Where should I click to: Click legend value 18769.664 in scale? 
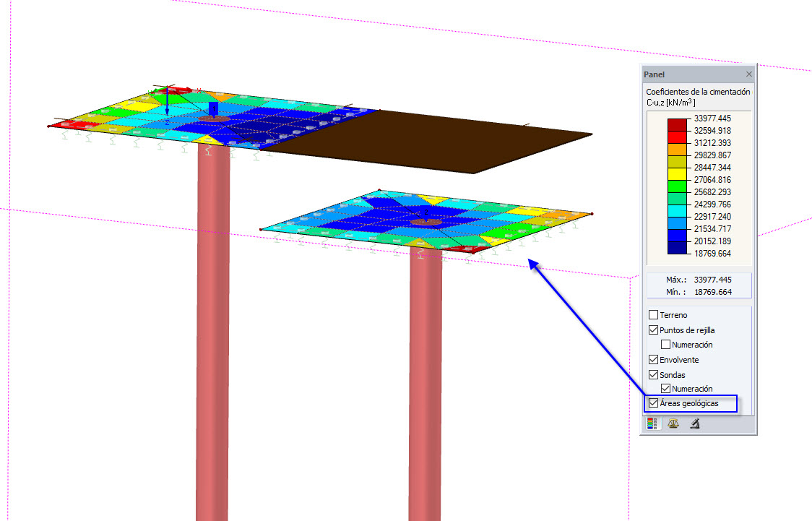(712, 253)
